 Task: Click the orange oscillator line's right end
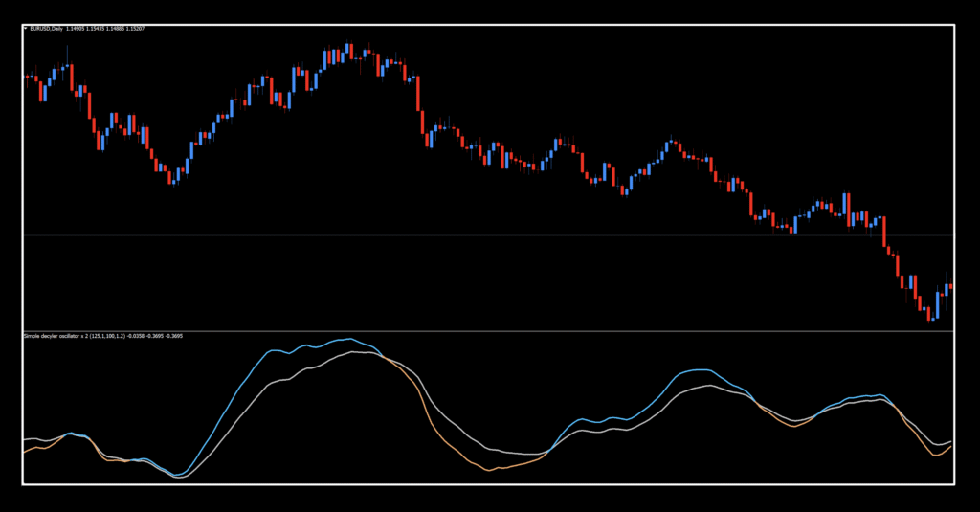(x=949, y=447)
